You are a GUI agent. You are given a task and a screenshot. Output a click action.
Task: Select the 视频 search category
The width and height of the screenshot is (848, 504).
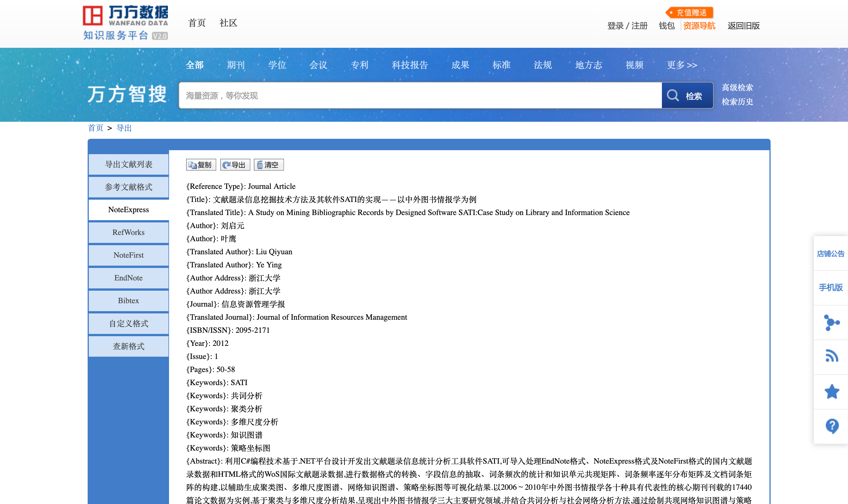[x=634, y=65]
